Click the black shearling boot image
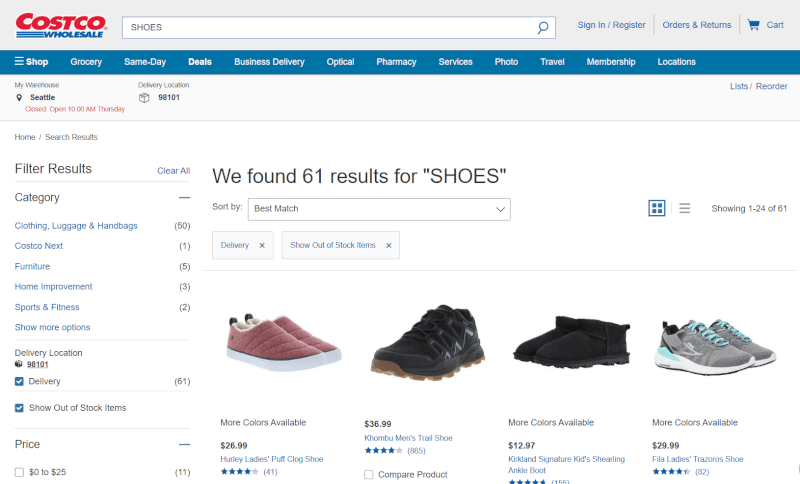 click(x=571, y=341)
